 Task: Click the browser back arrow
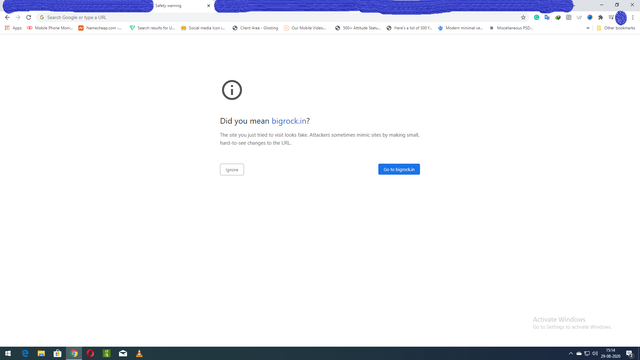[x=7, y=18]
